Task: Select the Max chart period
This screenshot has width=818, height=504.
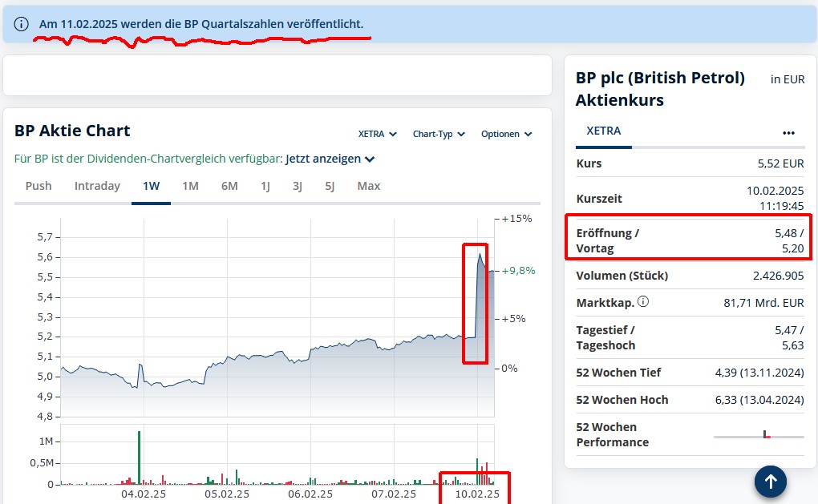Action: pyautogui.click(x=368, y=185)
